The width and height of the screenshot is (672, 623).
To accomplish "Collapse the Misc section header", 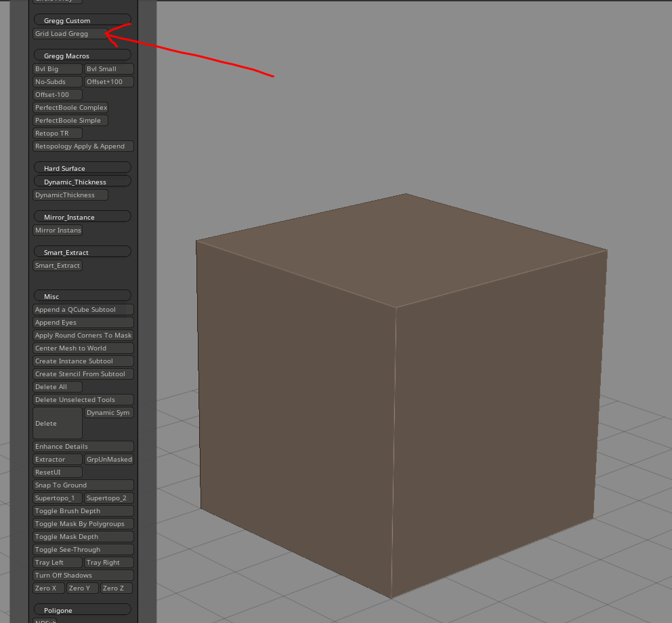I will point(82,295).
